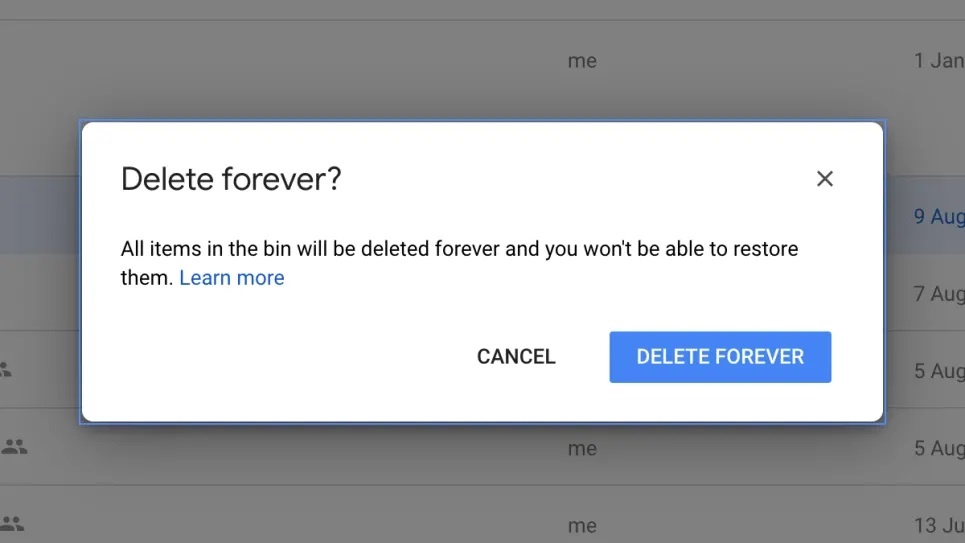
Task: Select the highlighted blue file row
Action: [x=40, y=215]
